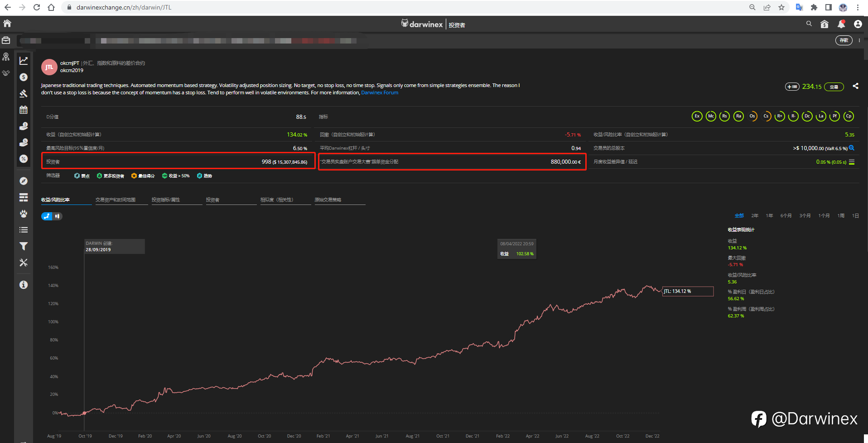Open the bulleted list sidebar icon
This screenshot has height=443, width=868.
(x=24, y=230)
